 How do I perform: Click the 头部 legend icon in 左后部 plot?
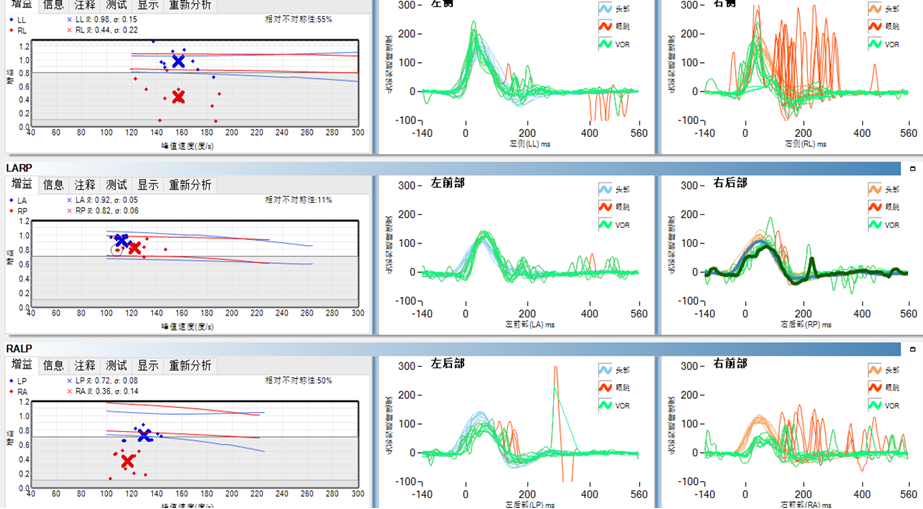pos(606,370)
